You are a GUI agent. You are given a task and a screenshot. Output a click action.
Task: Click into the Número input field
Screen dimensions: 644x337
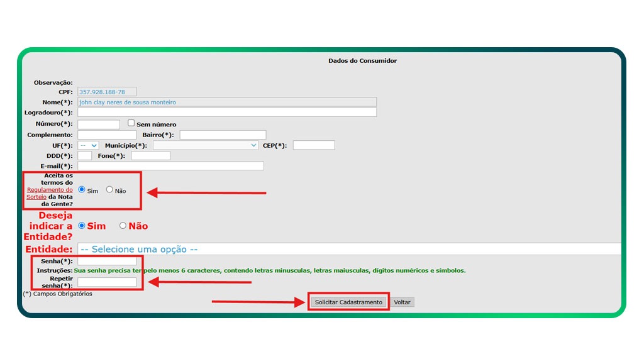coord(99,124)
